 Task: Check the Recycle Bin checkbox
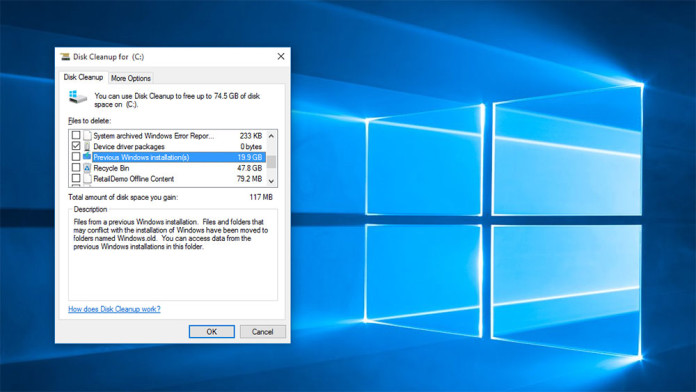(x=76, y=167)
